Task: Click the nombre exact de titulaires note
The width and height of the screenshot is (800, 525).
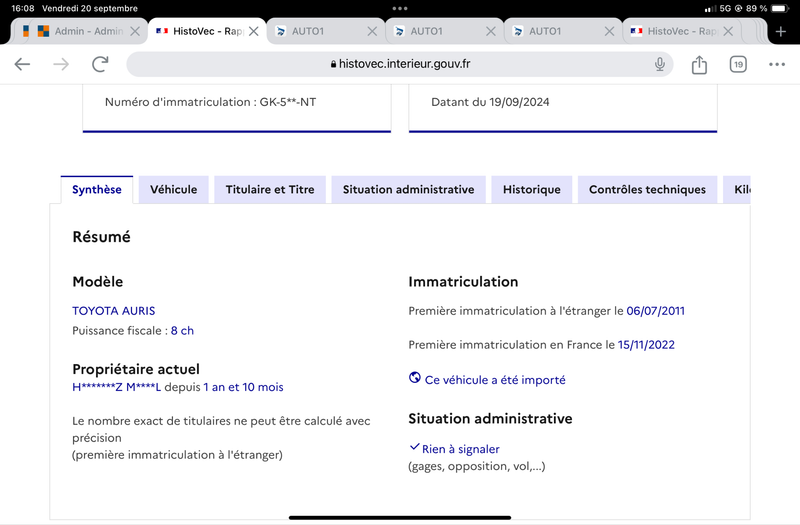Action: click(x=221, y=438)
